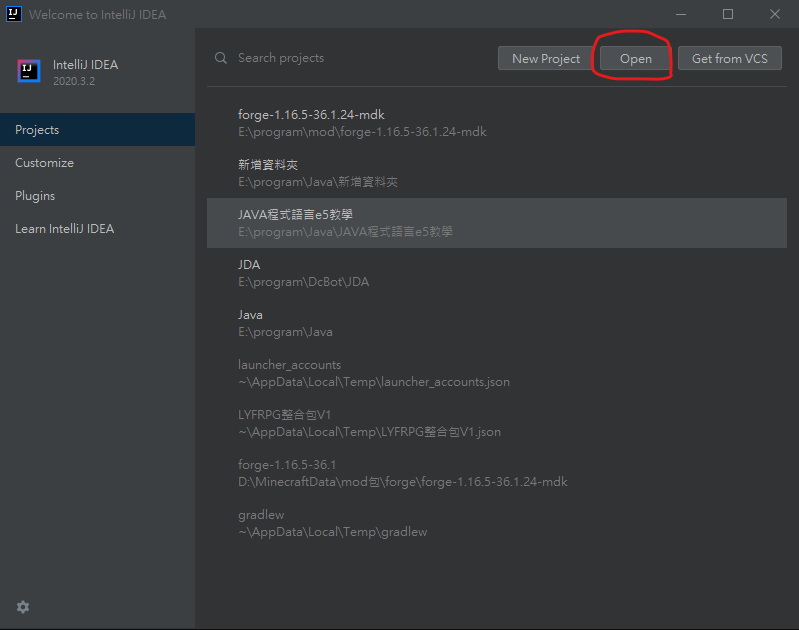
Task: Select the Projects tab
Action: [x=97, y=129]
